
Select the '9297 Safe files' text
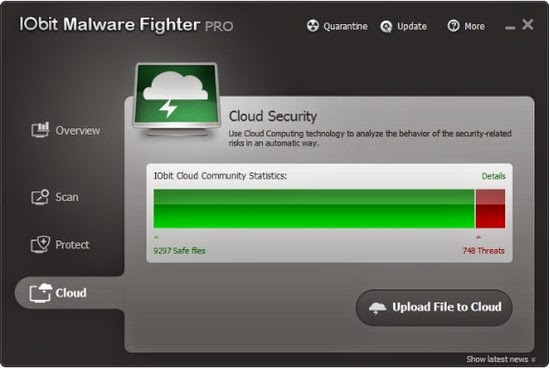point(179,250)
